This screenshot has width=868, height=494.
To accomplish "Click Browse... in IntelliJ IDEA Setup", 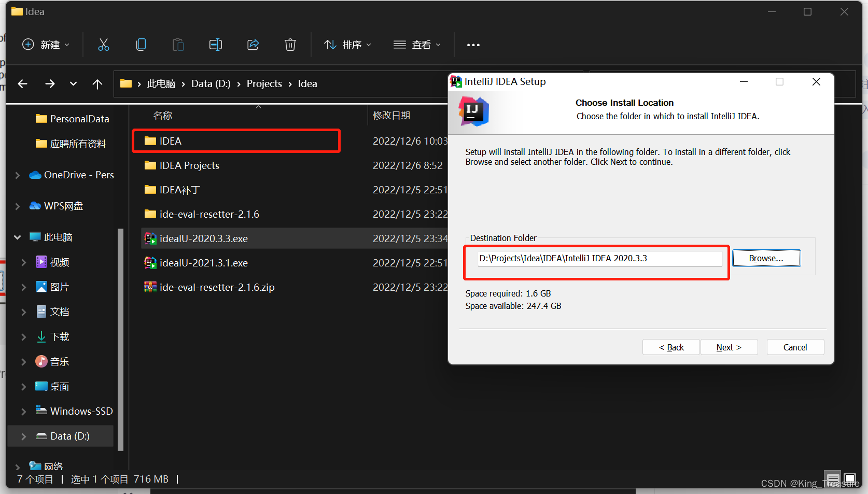I will [x=766, y=258].
